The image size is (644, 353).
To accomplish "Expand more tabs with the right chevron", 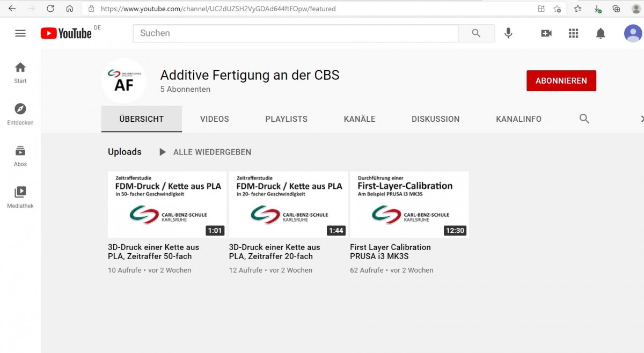I will 641,119.
